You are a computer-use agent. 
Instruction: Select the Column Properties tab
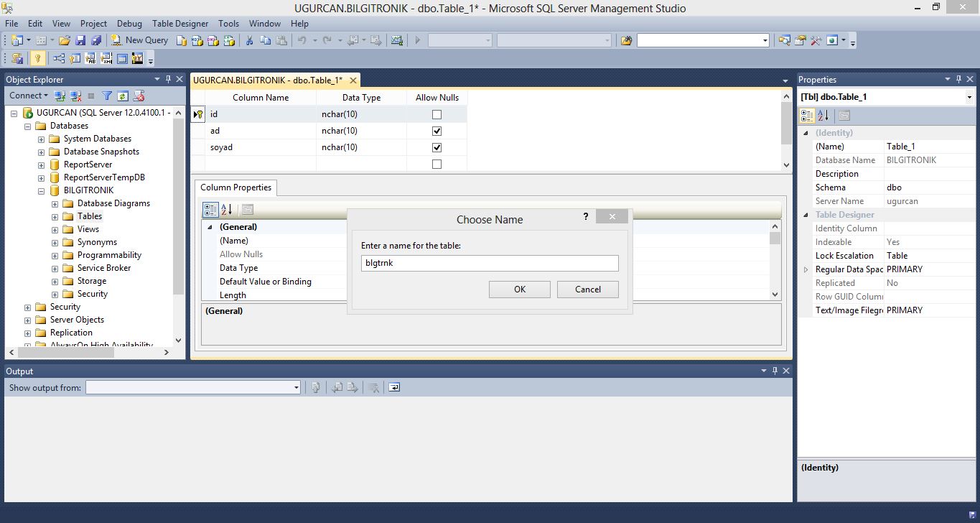click(235, 188)
